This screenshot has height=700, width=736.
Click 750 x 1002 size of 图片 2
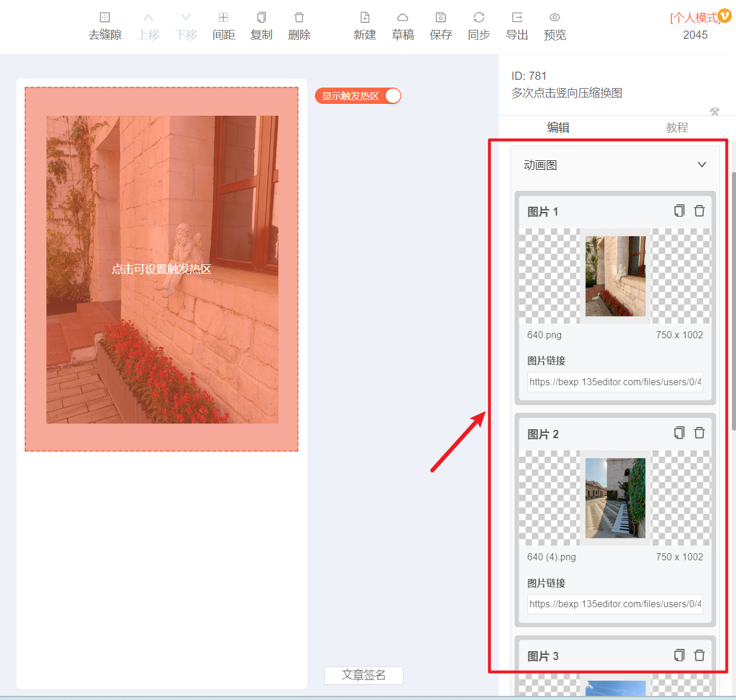[x=680, y=557]
